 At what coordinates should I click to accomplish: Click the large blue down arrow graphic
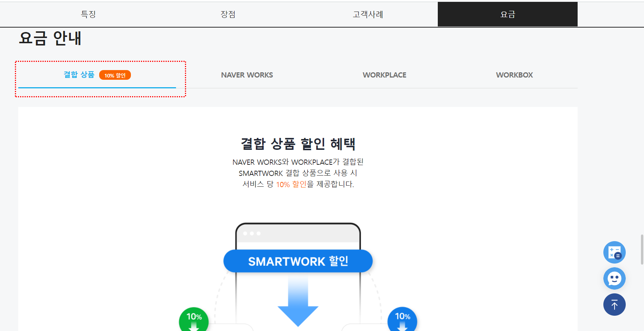tap(298, 302)
